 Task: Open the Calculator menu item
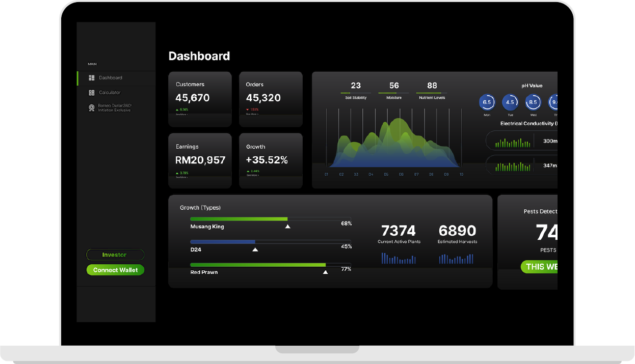click(x=110, y=93)
